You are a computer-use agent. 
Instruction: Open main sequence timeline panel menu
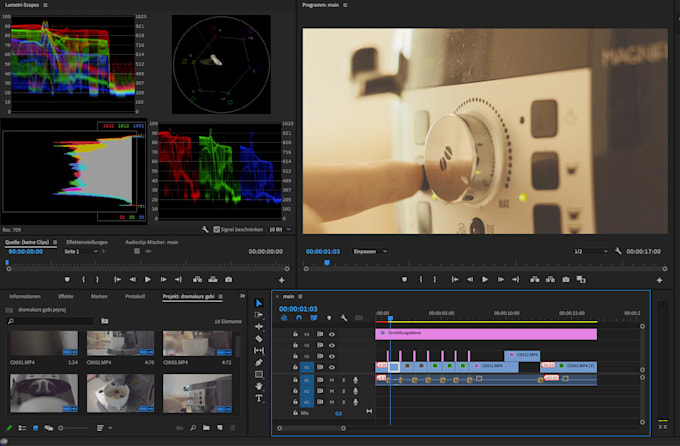(300, 296)
